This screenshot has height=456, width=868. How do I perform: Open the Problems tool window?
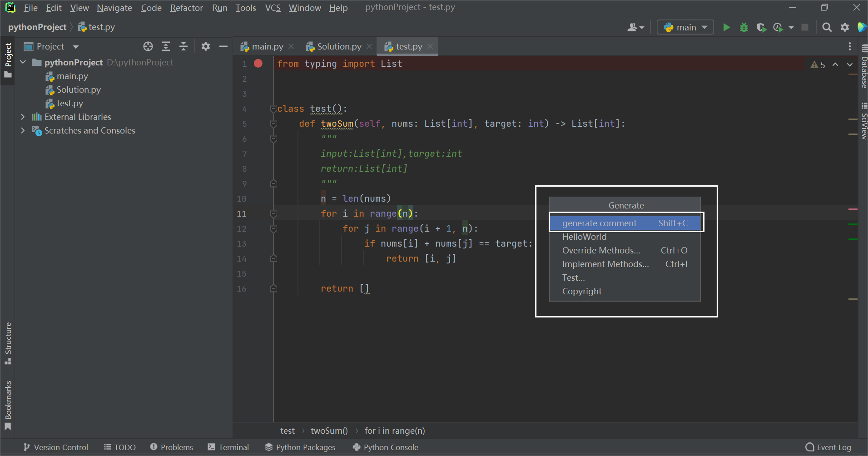tap(172, 447)
